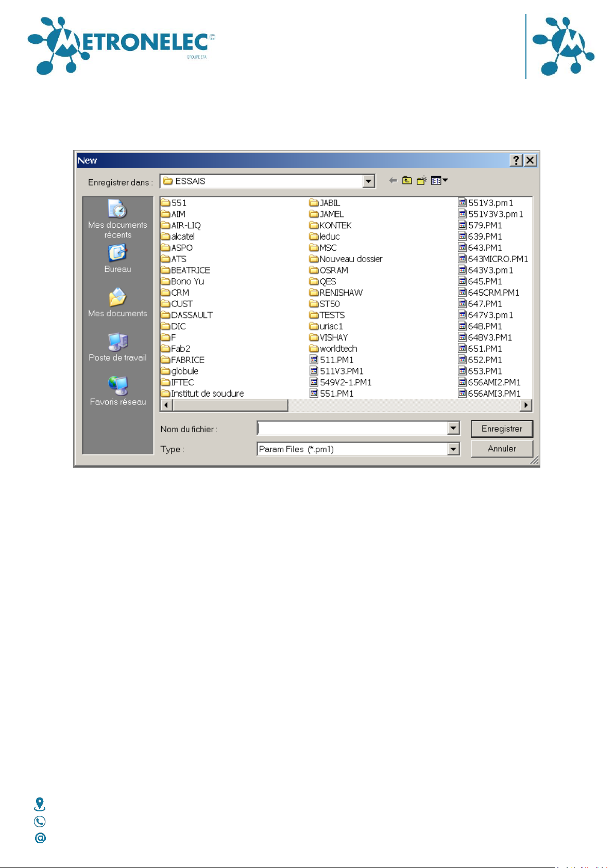
Task: Select the ST50 folder
Action: pyautogui.click(x=325, y=304)
